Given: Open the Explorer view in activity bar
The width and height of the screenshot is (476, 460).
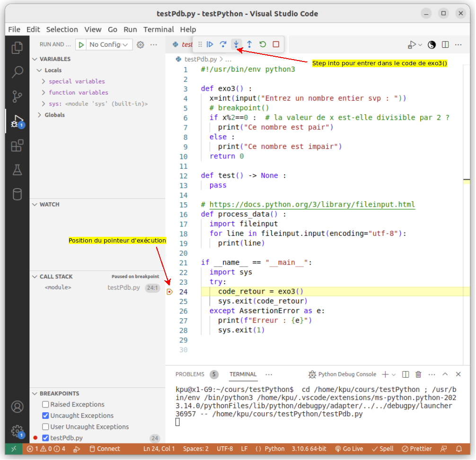Looking at the screenshot, I should tap(17, 48).
